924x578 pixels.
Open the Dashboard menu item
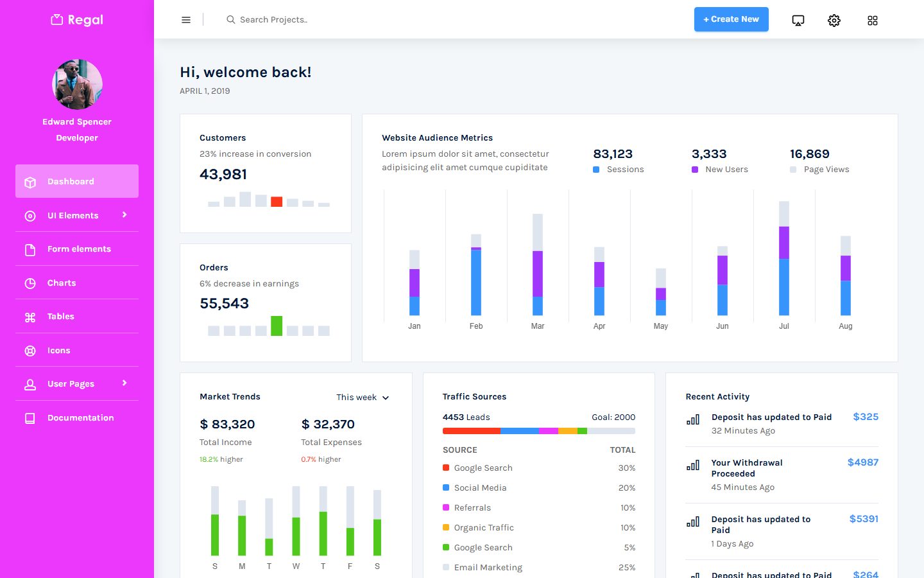(77, 182)
